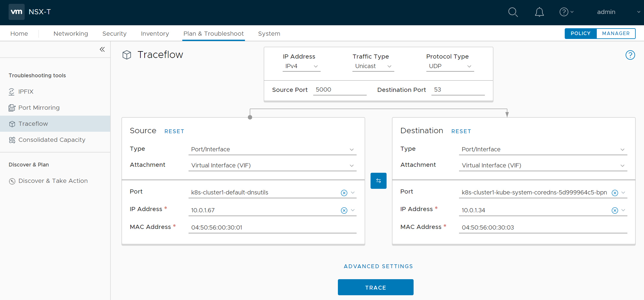This screenshot has height=300, width=644.
Task: Expand the Source Type Port/Interface dropdown
Action: point(272,149)
